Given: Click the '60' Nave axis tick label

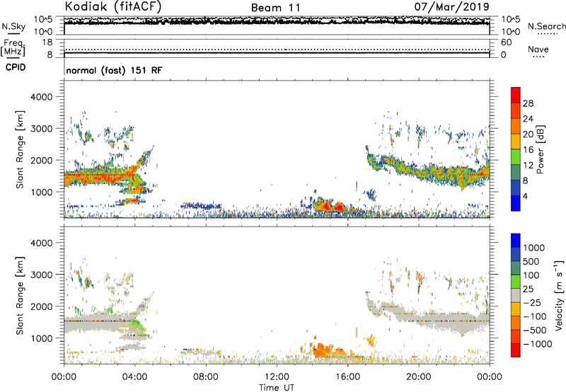Looking at the screenshot, I should pyautogui.click(x=506, y=42).
